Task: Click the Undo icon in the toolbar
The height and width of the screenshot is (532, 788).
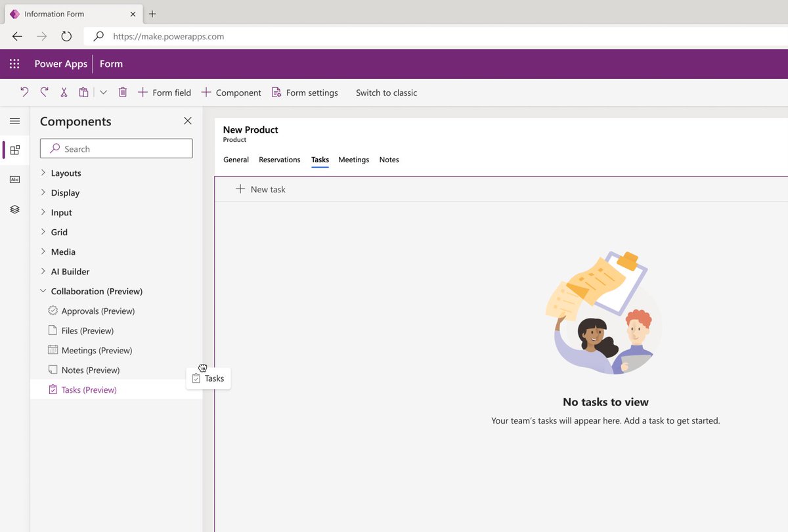Action: pyautogui.click(x=24, y=92)
